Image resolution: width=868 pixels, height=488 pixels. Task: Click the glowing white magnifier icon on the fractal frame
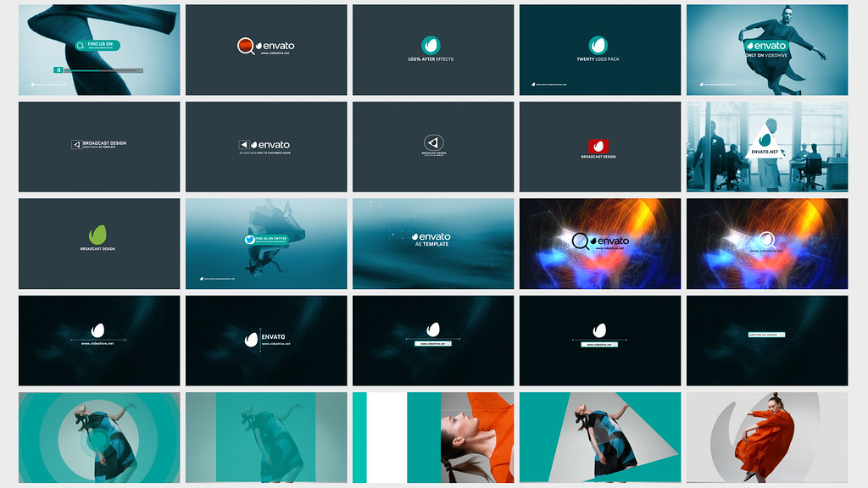pyautogui.click(x=766, y=240)
